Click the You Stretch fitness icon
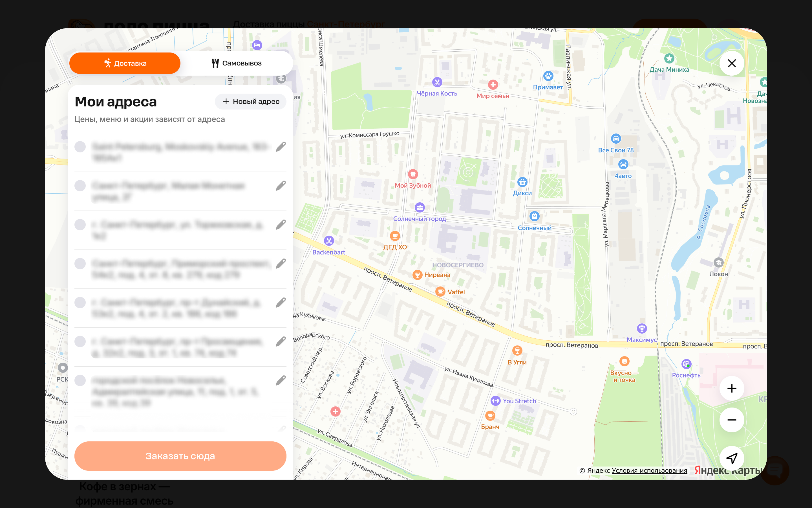 click(495, 401)
